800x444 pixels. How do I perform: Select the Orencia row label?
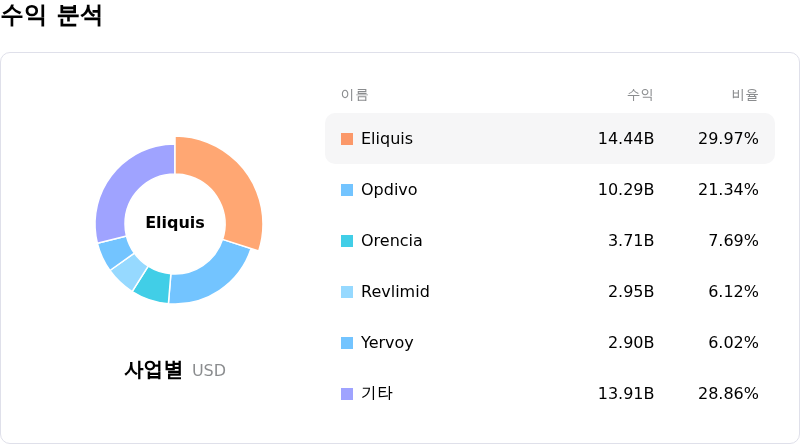(391, 240)
